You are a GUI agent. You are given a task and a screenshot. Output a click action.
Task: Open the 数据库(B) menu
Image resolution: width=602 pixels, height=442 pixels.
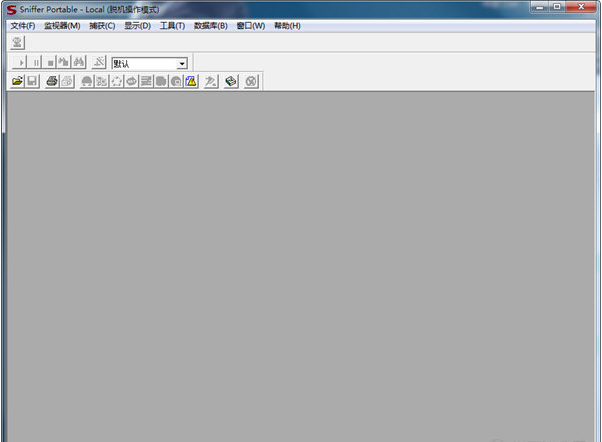coord(210,26)
